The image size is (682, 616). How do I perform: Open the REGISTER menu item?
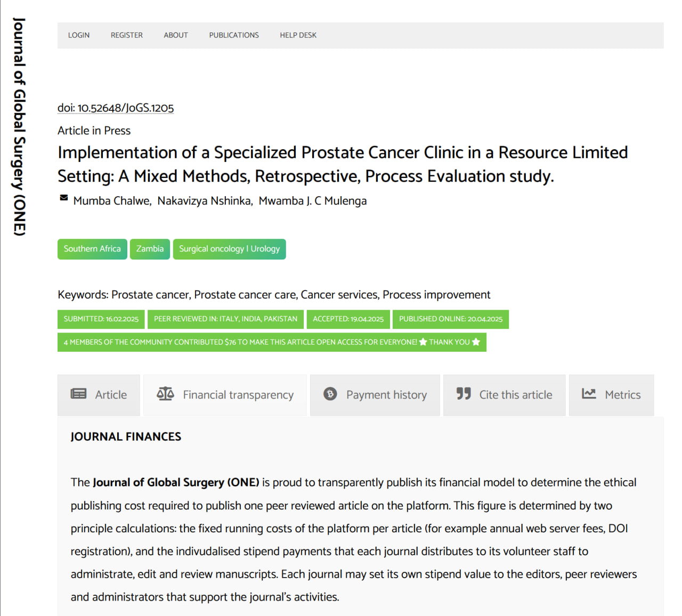click(x=127, y=35)
